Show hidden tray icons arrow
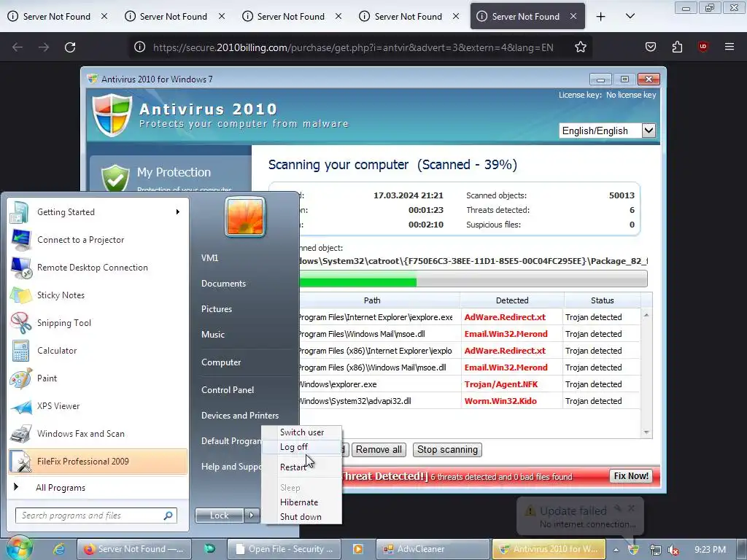 point(616,550)
